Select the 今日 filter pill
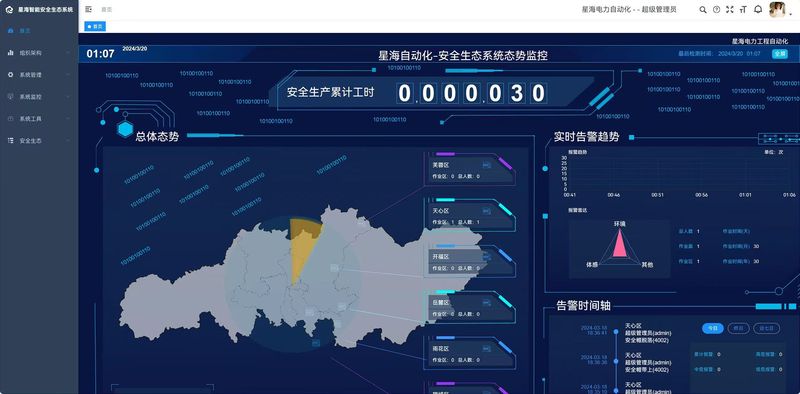 tap(713, 328)
